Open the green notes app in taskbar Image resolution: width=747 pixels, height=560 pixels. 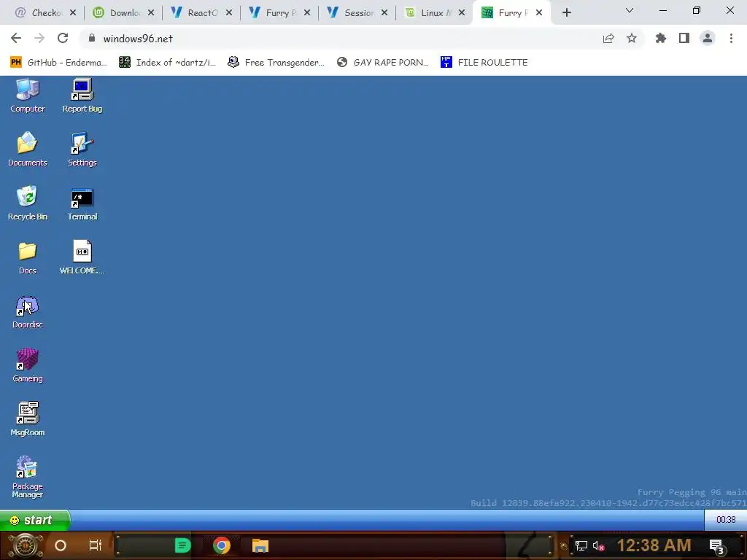click(182, 545)
